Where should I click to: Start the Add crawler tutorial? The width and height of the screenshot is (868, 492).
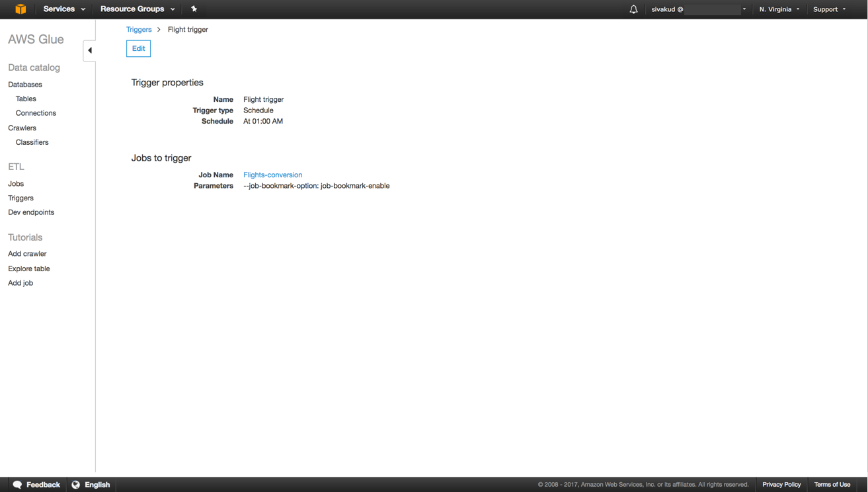[27, 254]
